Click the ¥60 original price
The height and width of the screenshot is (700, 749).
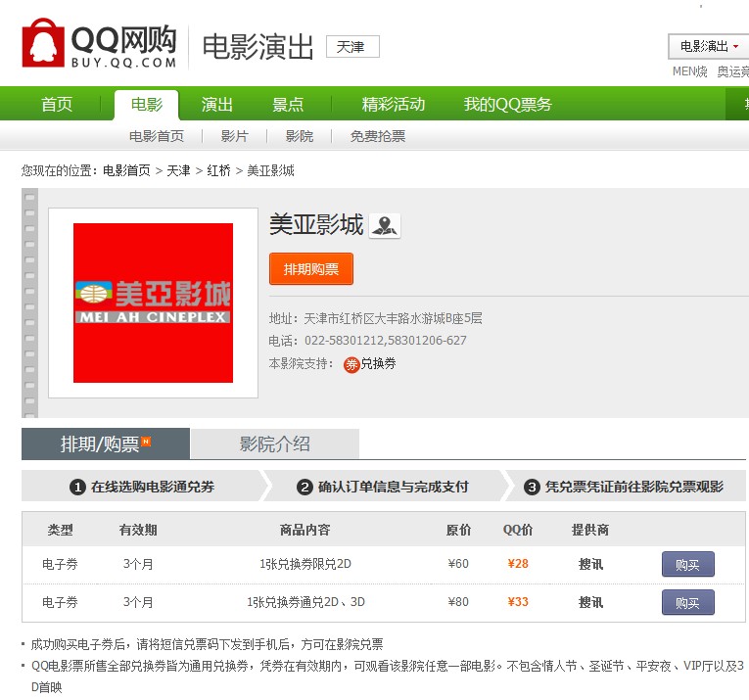click(458, 564)
